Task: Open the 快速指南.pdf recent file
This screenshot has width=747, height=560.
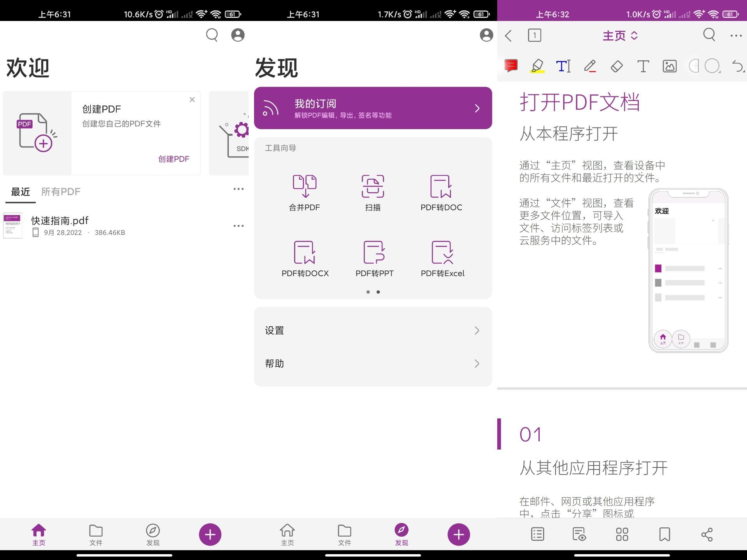Action: pos(59,220)
